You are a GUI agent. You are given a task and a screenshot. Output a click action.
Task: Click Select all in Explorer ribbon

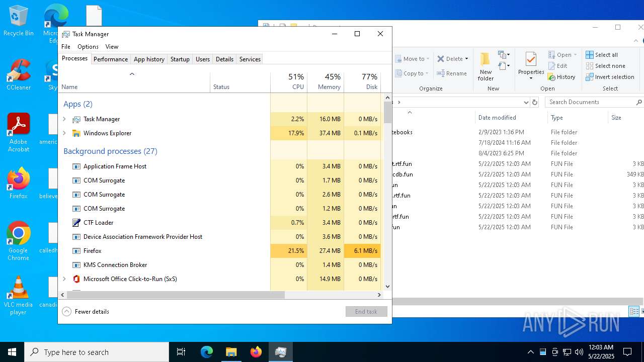(602, 55)
